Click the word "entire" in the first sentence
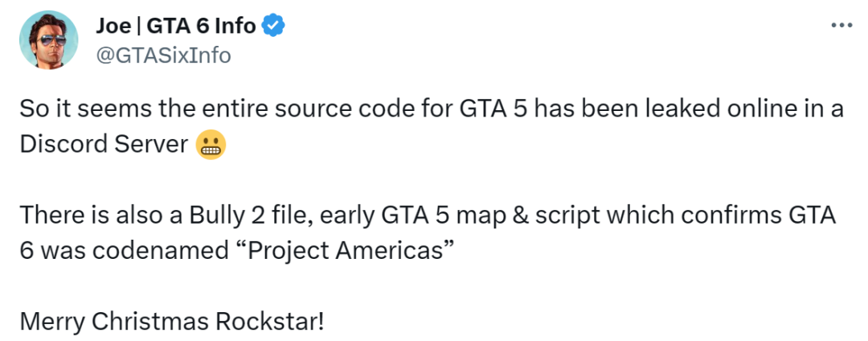Screen dimensions: 868x341 point(190,110)
